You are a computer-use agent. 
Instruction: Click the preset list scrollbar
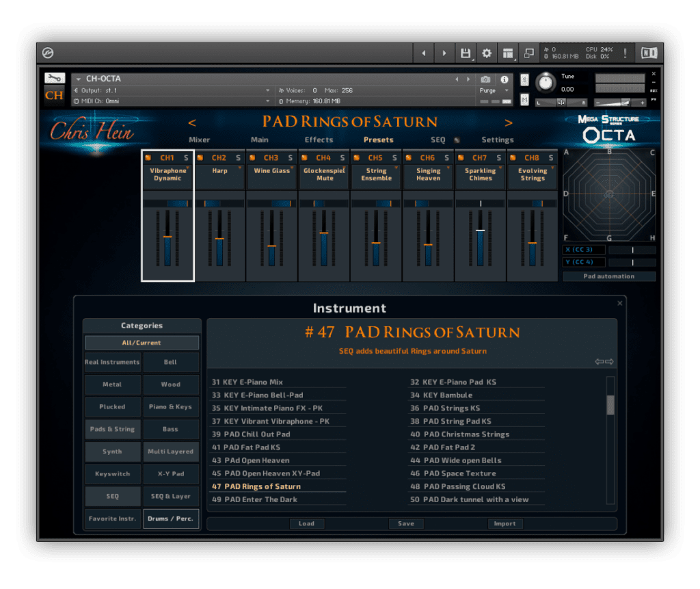pos(610,405)
